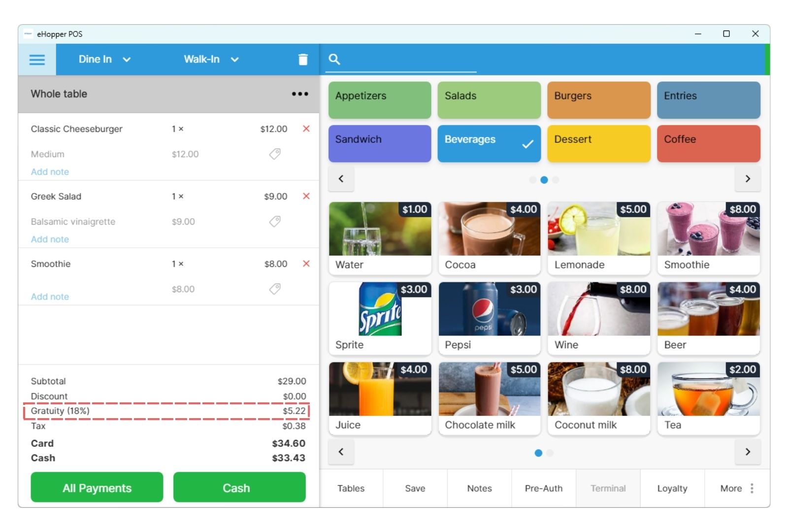Click discount tag icon for Greek Salad
This screenshot has height=532, width=788.
[275, 221]
